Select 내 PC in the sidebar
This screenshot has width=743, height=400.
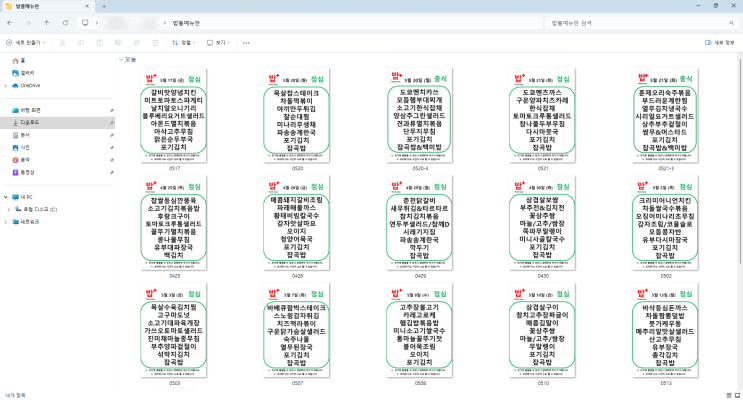click(x=22, y=197)
